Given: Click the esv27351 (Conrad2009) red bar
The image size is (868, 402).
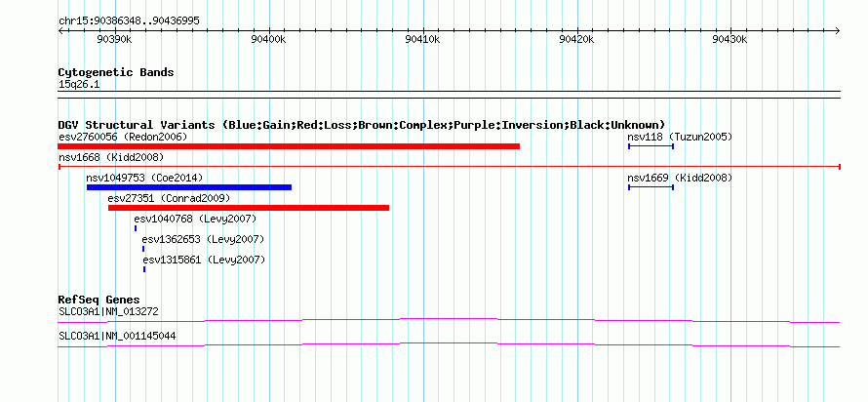Looking at the screenshot, I should 249,208.
